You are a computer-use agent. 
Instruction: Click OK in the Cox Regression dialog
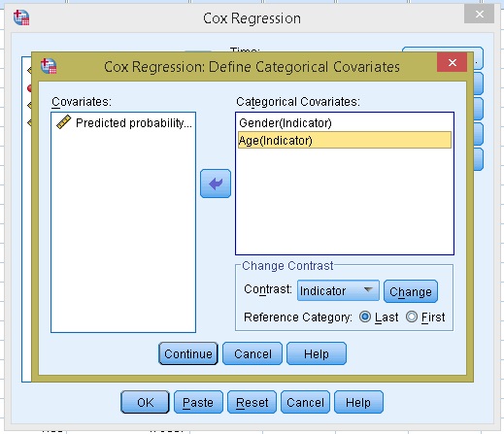click(x=145, y=402)
